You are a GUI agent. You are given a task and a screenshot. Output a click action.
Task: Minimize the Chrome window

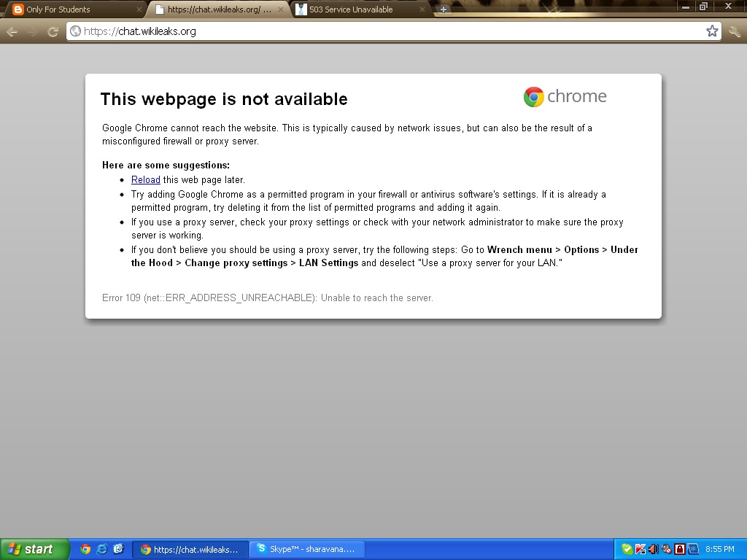(686, 7)
